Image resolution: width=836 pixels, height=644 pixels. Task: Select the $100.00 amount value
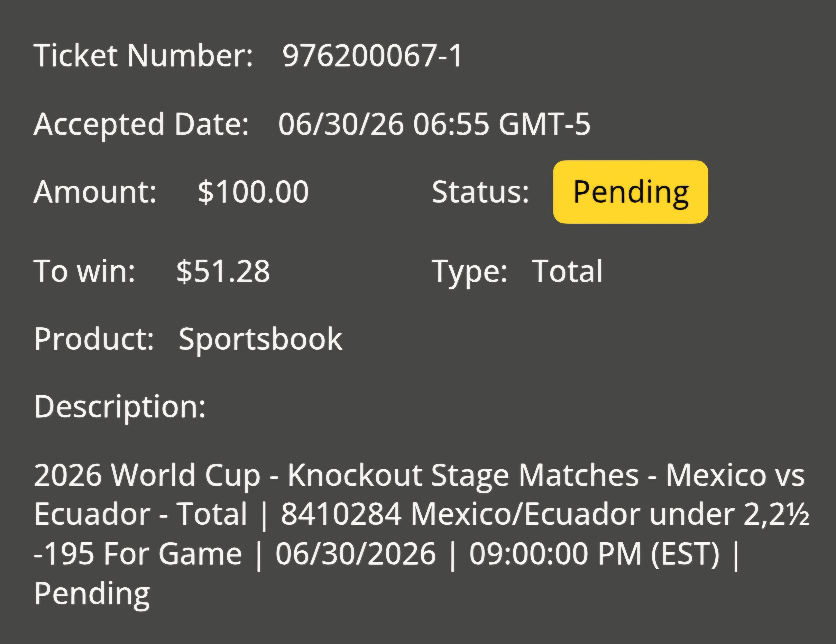coord(253,192)
